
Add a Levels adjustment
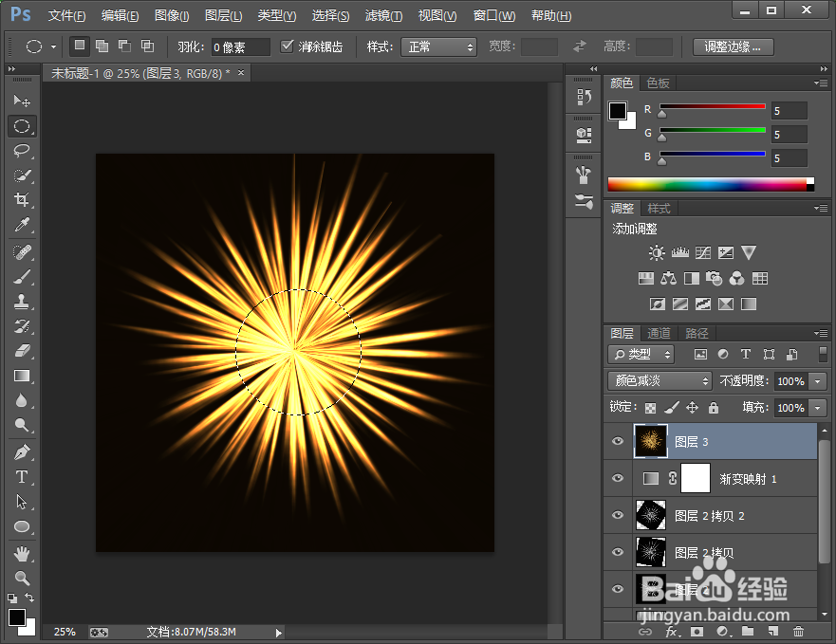pyautogui.click(x=679, y=252)
